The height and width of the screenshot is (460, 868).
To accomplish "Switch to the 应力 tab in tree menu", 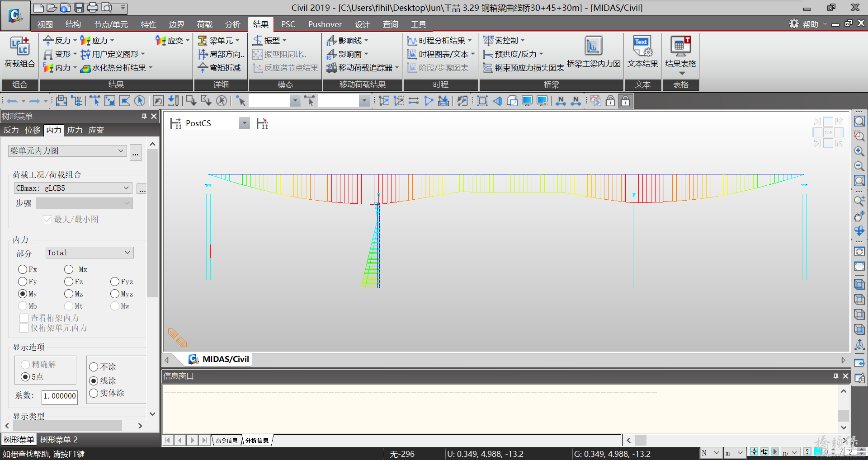I will (75, 130).
